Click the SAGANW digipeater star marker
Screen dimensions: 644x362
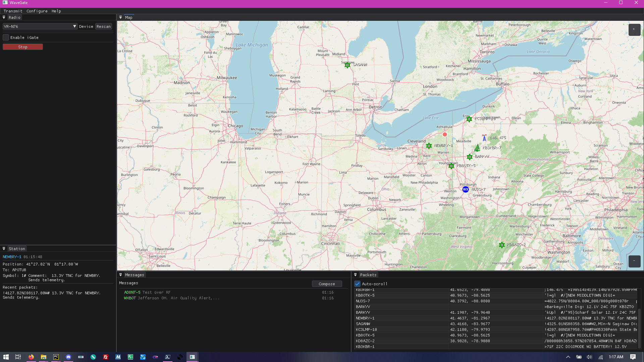347,65
